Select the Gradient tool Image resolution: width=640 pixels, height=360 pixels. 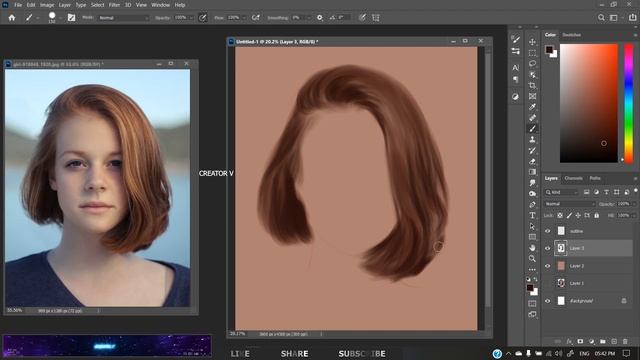pos(532,172)
